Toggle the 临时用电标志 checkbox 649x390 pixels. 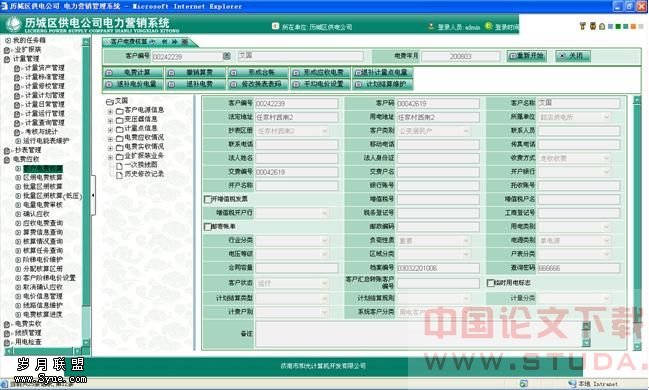point(490,283)
